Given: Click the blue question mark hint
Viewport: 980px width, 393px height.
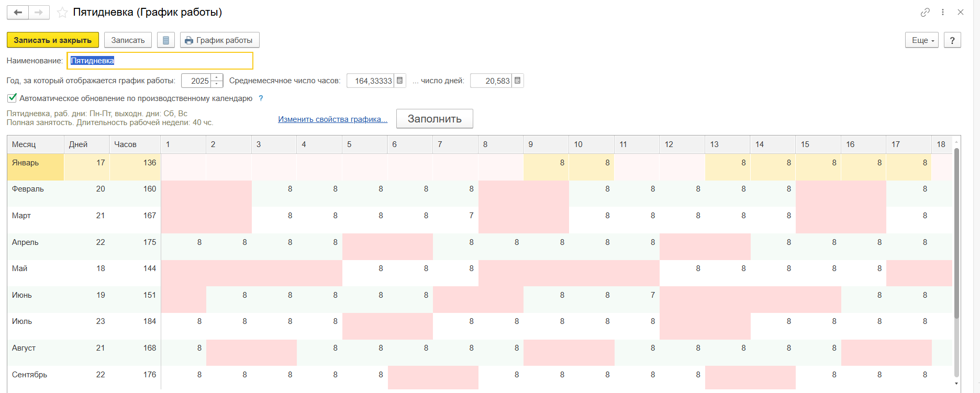Looking at the screenshot, I should pos(261,98).
